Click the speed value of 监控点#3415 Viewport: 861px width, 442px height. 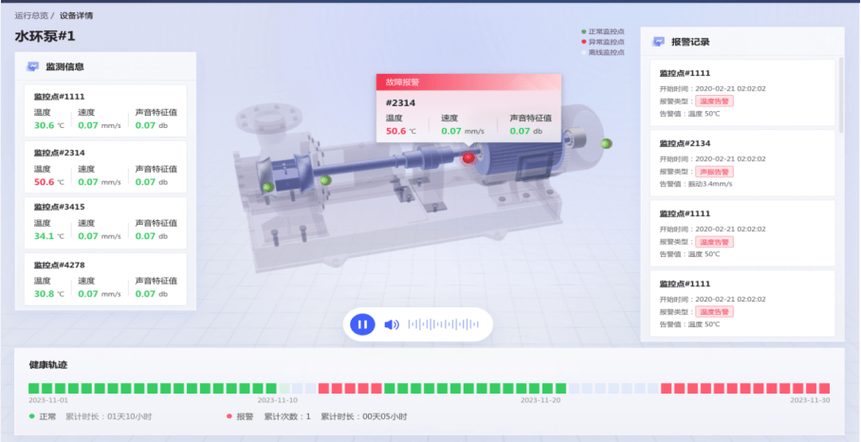tap(99, 236)
